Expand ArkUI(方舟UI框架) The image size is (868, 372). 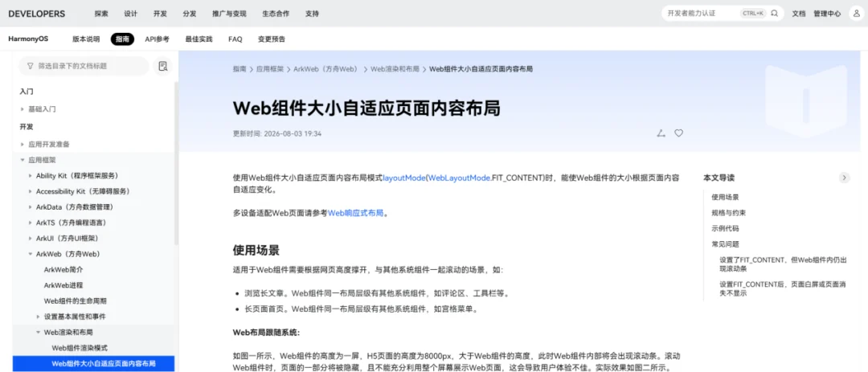click(x=31, y=238)
